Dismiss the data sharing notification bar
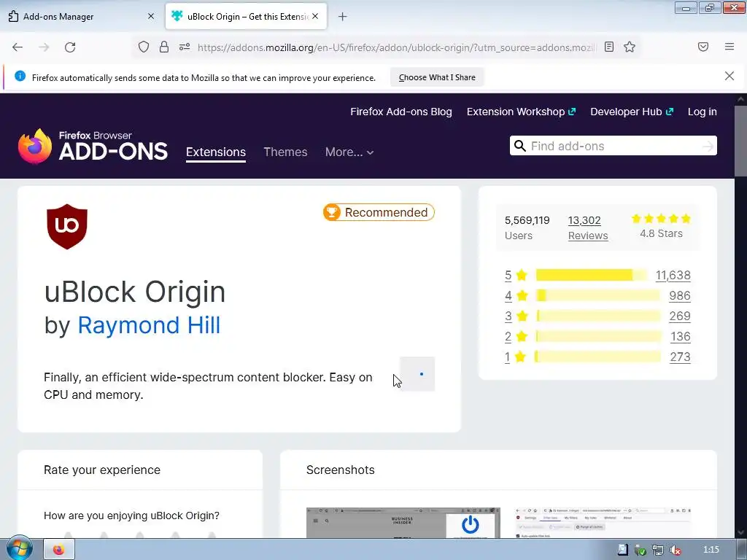Viewport: 747px width, 560px height. coord(729,76)
